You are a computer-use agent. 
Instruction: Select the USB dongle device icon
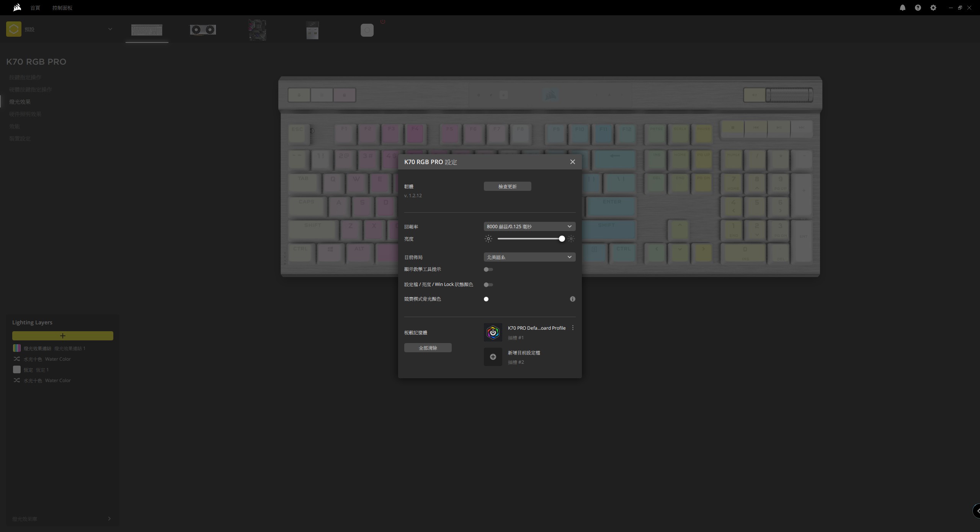pyautogui.click(x=312, y=30)
